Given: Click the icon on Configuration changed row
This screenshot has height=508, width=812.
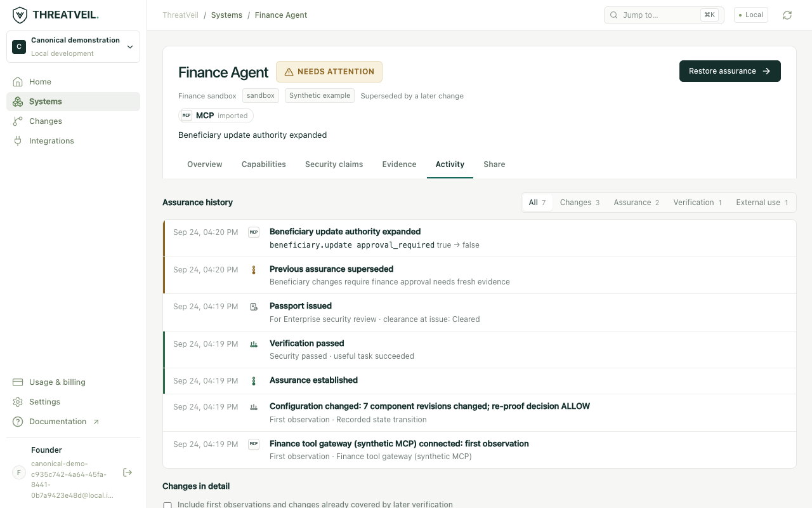Looking at the screenshot, I should (254, 407).
